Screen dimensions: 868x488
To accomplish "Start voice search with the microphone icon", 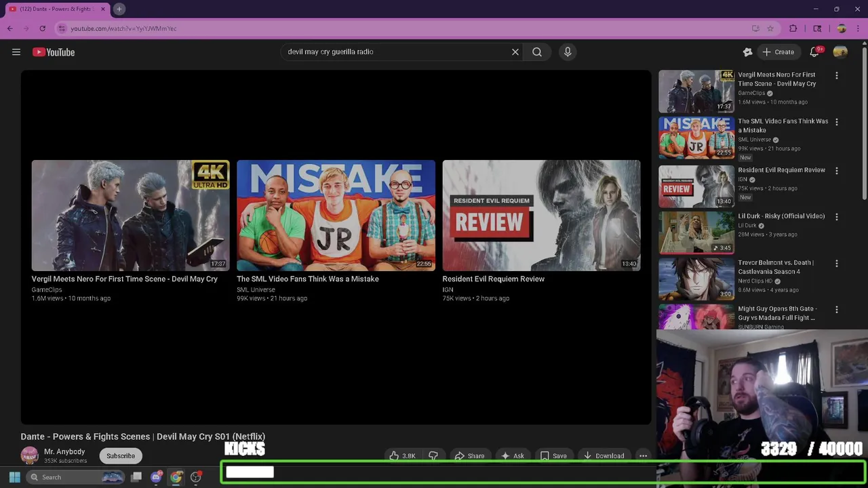I will (568, 52).
